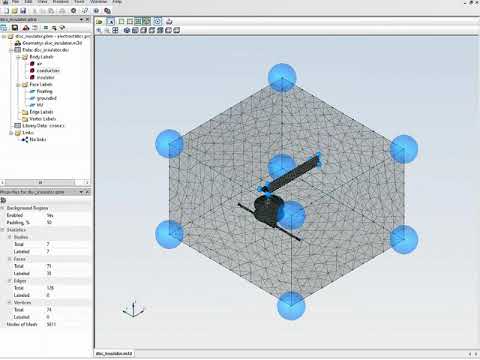
Task: Select the Library Data tree item
Action: click(x=43, y=126)
